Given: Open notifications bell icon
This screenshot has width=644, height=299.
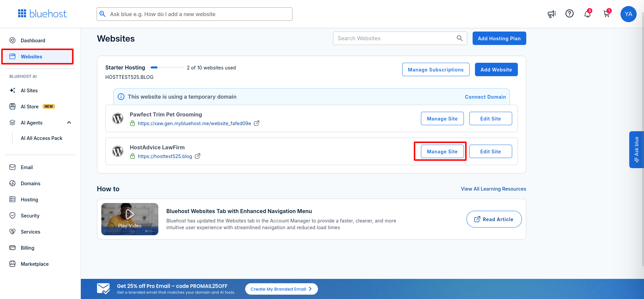Looking at the screenshot, I should (x=587, y=14).
